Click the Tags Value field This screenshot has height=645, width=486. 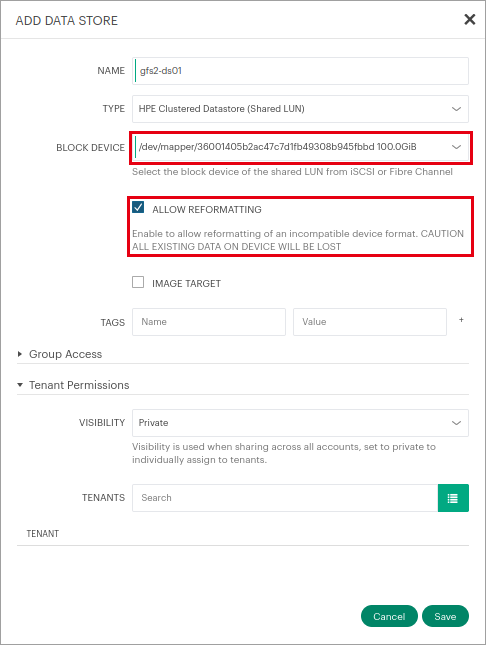point(370,322)
